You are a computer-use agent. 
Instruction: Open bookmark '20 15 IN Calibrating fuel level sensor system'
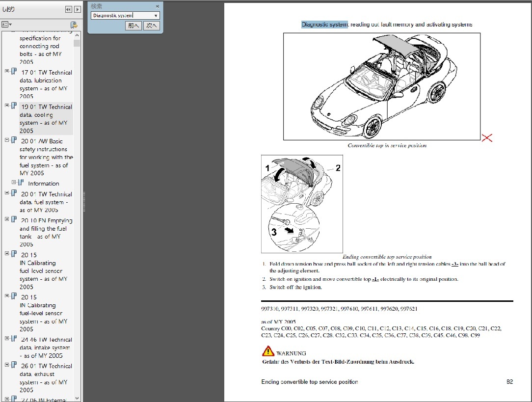43,271
